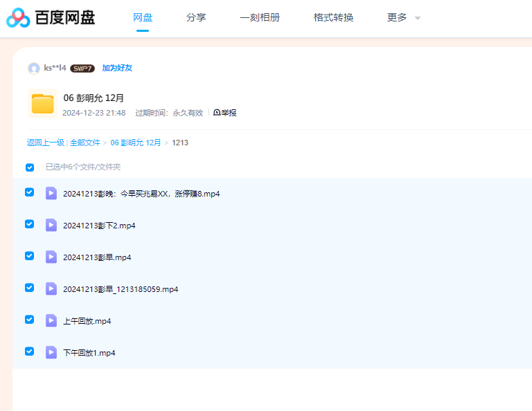The height and width of the screenshot is (411, 532).
Task: Uncheck the 20241213彭早.mp4 checkbox
Action: coord(30,256)
